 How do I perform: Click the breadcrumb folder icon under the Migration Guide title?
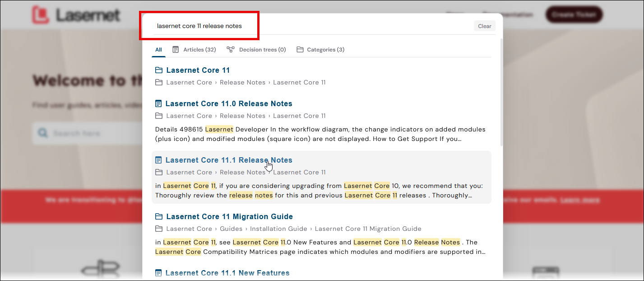click(159, 229)
